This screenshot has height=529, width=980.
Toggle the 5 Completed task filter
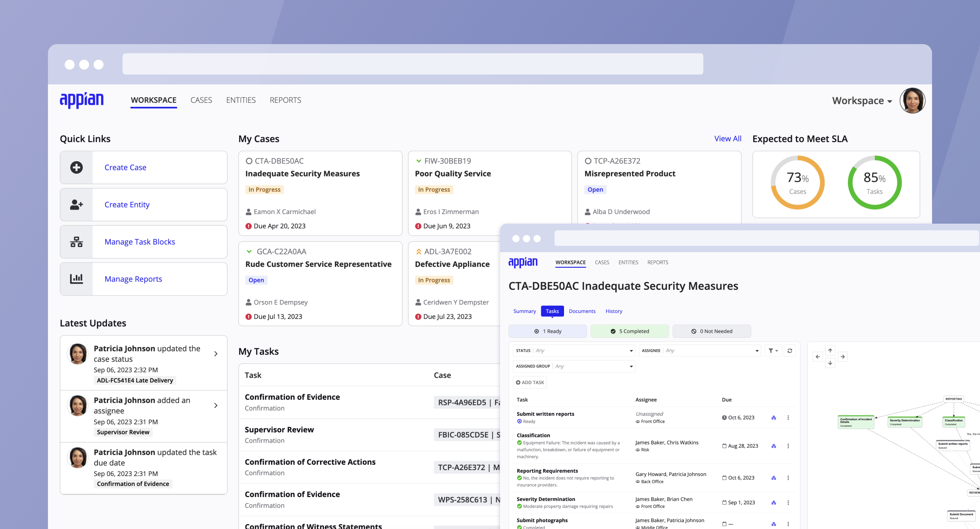tap(629, 331)
